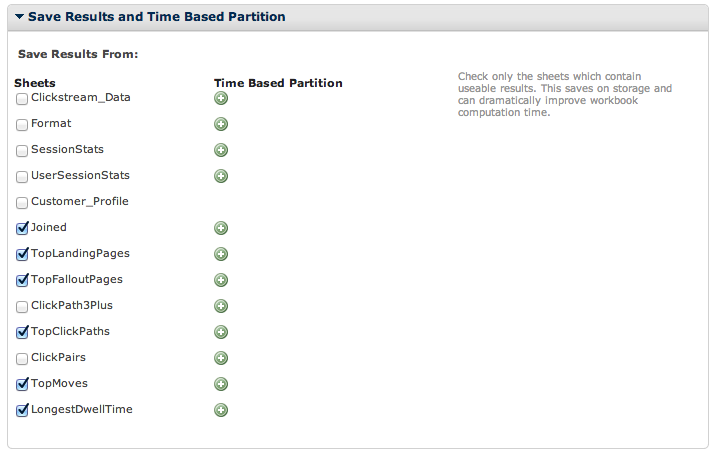Click plus icon beside Joined sheet
Screen dimensions: 715x454
point(221,228)
